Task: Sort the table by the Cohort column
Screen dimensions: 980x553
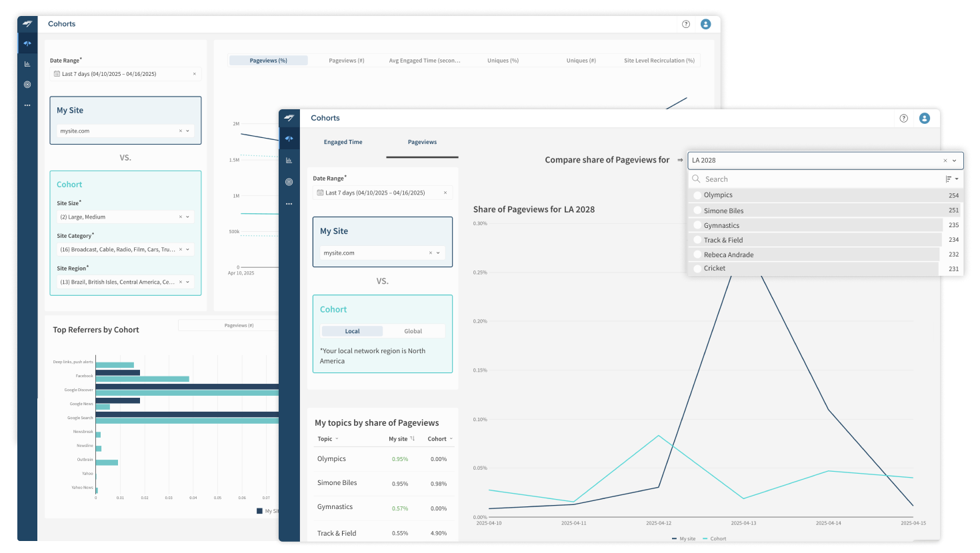Action: point(440,439)
